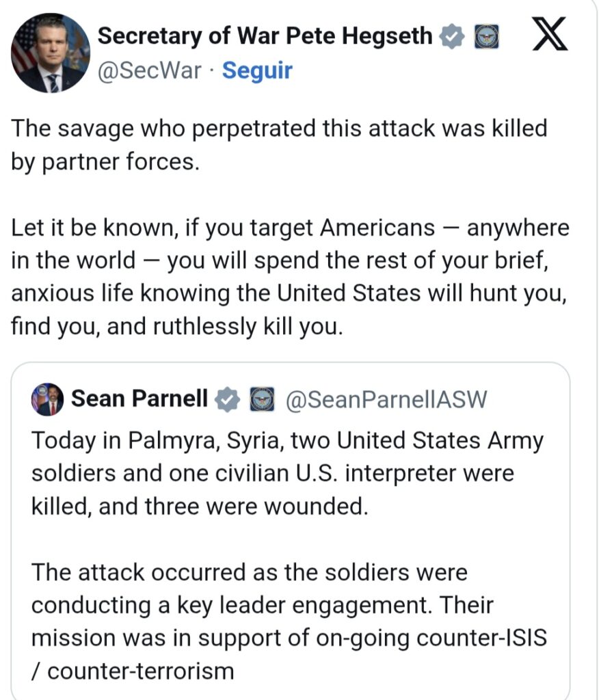Open Pete Hegseth's profile photo
The height and width of the screenshot is (700, 599).
click(x=50, y=53)
